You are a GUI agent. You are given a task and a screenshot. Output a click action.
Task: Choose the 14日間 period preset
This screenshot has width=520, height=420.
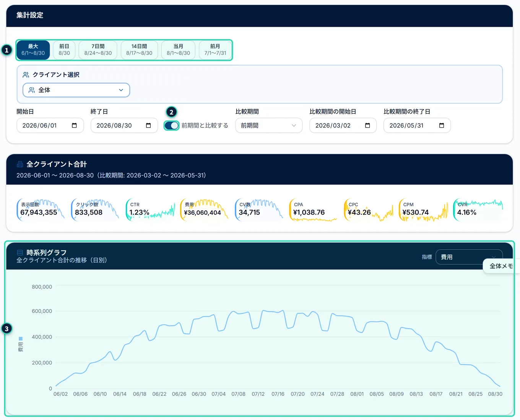coord(139,50)
